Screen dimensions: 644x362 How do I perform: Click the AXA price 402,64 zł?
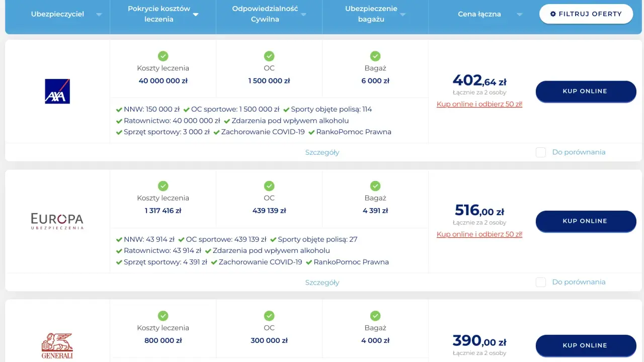(479, 80)
